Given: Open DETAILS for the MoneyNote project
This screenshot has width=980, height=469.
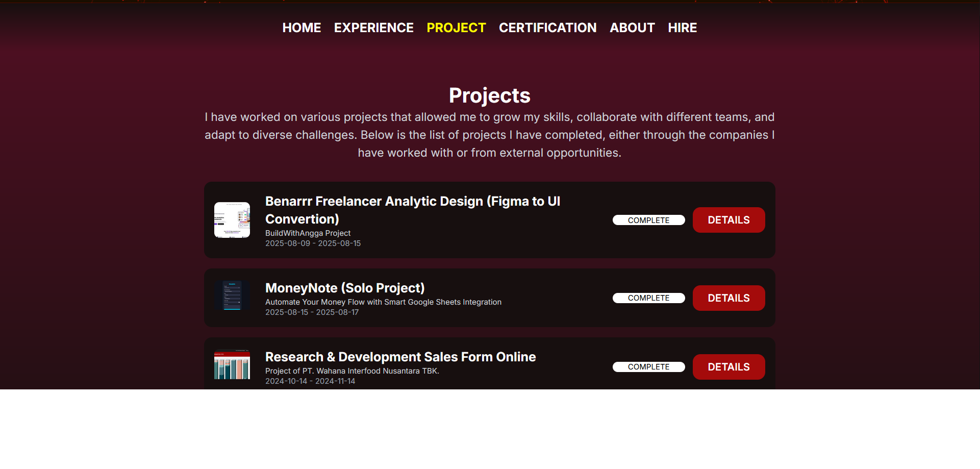Looking at the screenshot, I should pos(728,298).
